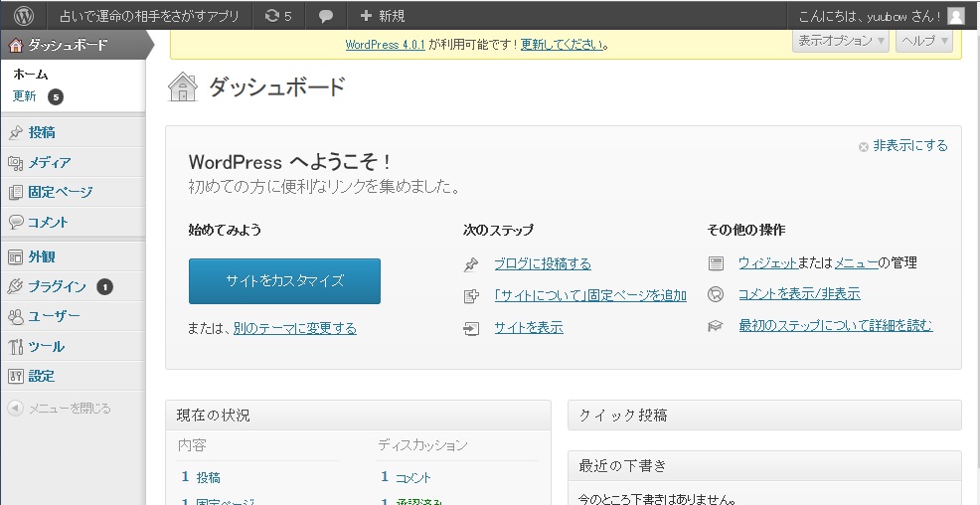Click the widget icon beside ウィジェット
The height and width of the screenshot is (505, 980).
(716, 263)
